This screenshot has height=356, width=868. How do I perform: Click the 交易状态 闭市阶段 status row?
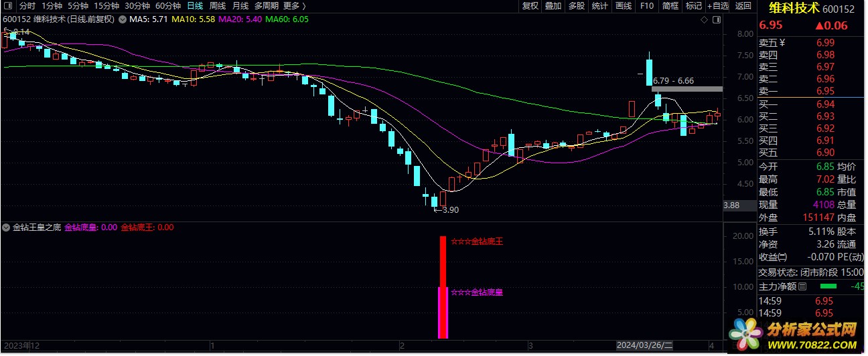[812, 272]
